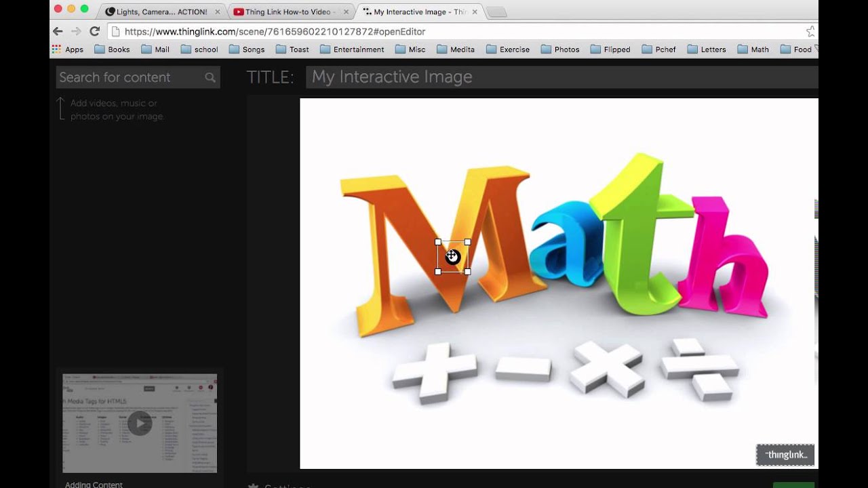Play the Adding Content tutorial video
The image size is (868, 488).
(140, 424)
